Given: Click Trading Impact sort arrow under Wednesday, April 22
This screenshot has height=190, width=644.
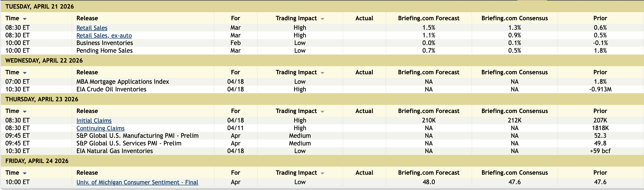Looking at the screenshot, I should [322, 73].
